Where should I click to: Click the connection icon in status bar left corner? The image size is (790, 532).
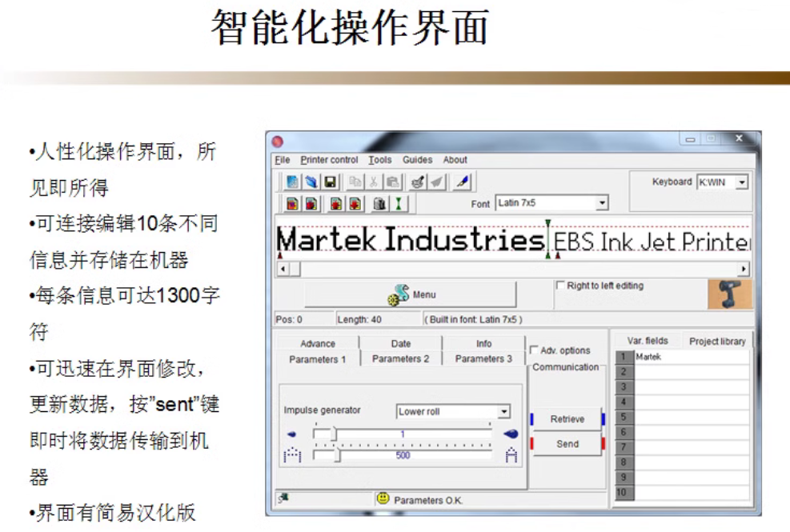pos(283,498)
